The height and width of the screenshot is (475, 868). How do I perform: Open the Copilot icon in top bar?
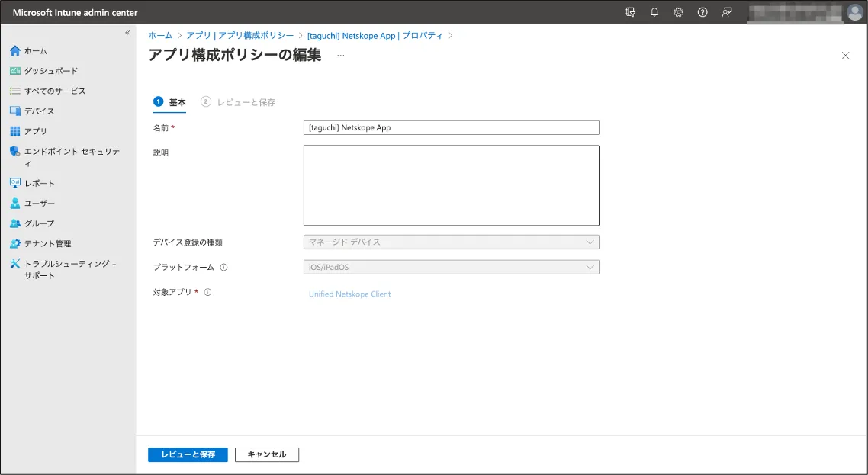(630, 12)
